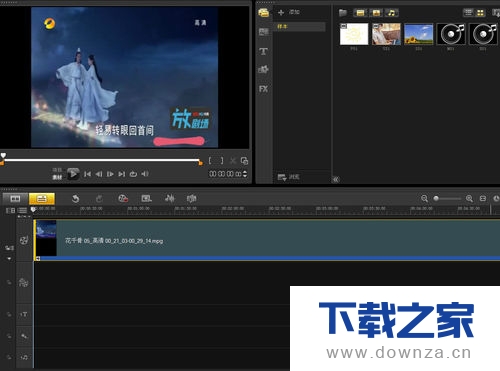This screenshot has height=371, width=500.
Task: Open the Media library panel
Action: 264,13
